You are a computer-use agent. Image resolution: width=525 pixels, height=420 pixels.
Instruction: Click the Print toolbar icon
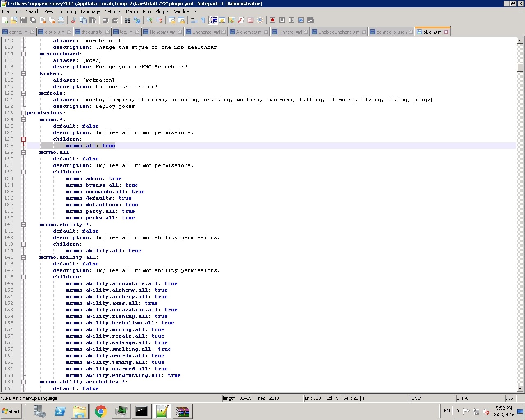(x=61, y=20)
